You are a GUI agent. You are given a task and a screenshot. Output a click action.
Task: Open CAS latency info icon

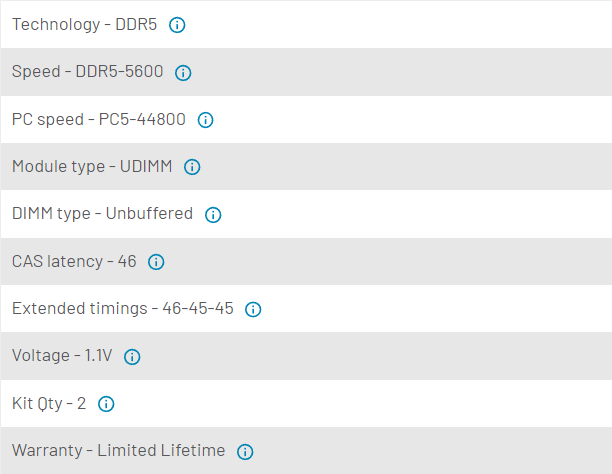pos(156,262)
